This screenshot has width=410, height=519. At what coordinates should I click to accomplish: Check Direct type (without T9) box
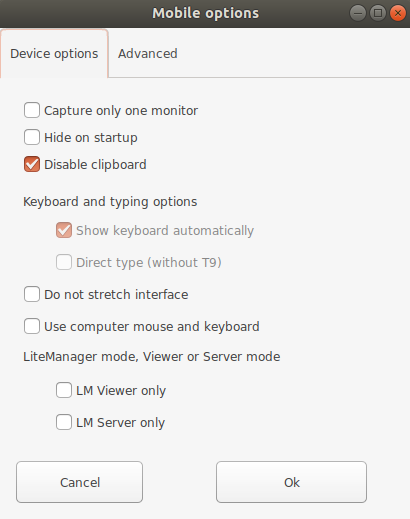point(64,262)
